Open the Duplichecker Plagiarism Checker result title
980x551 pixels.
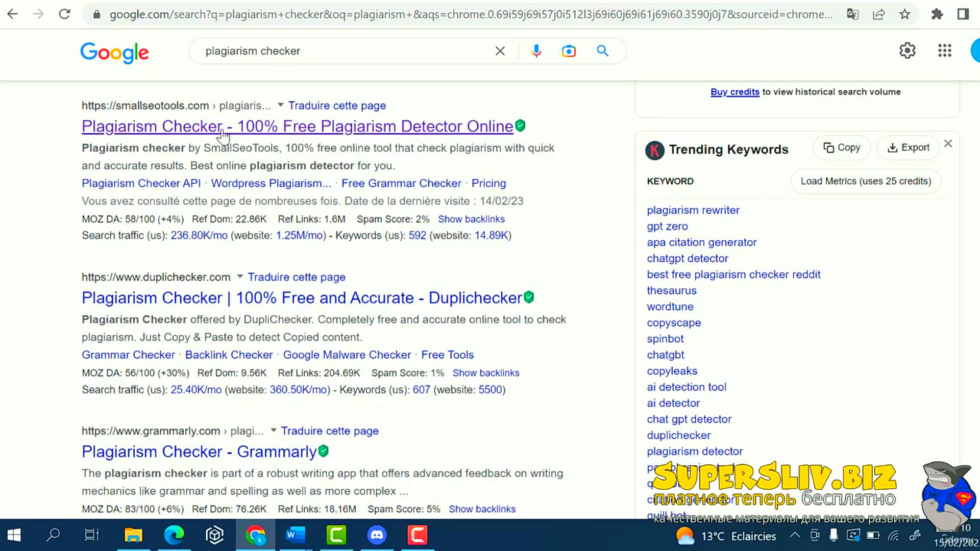tap(302, 297)
